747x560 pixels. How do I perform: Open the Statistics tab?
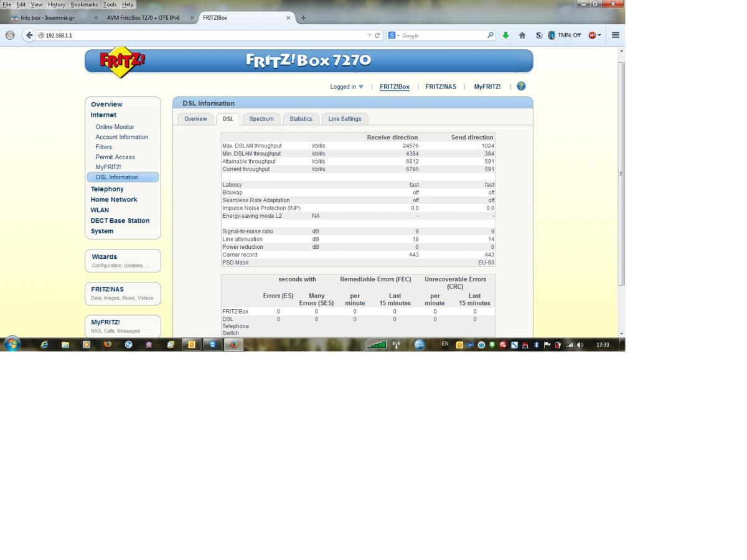301,119
